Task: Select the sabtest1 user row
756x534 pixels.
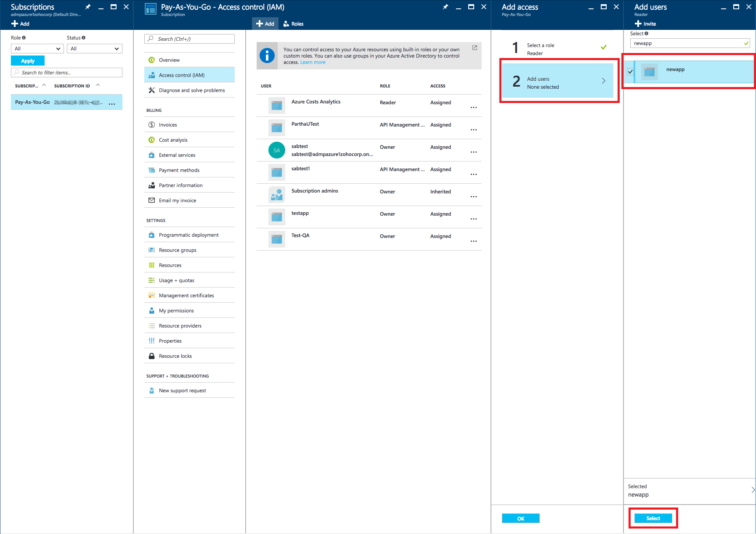Action: point(369,172)
